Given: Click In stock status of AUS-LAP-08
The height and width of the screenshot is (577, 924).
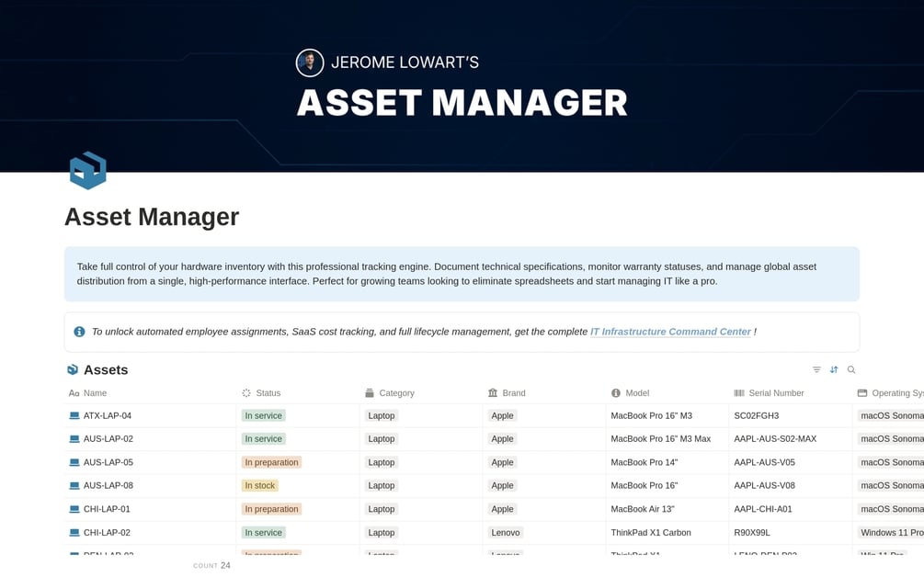Looking at the screenshot, I should coord(260,486).
